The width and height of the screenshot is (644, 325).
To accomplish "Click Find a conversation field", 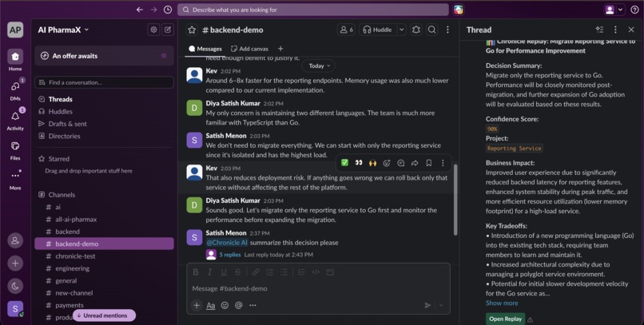I will point(105,82).
